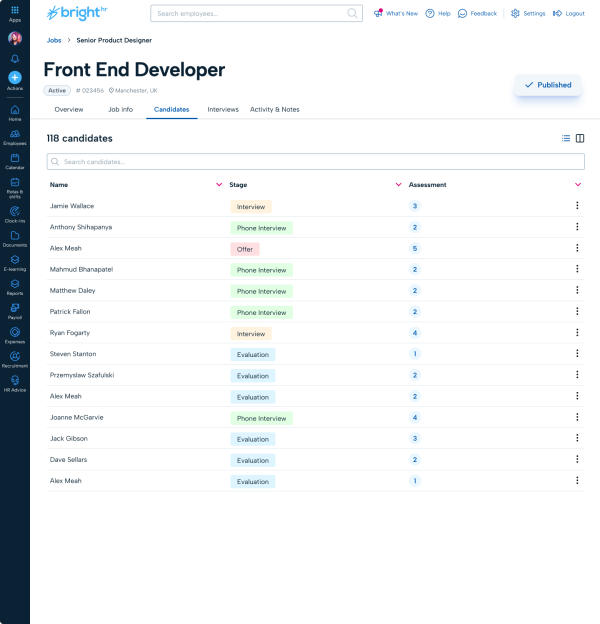Open candidate Jack Gibson
600x624 pixels.
click(x=69, y=438)
